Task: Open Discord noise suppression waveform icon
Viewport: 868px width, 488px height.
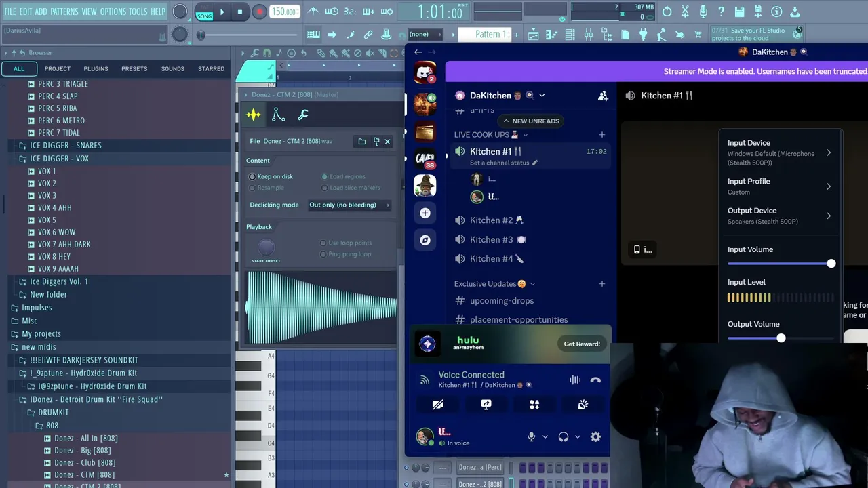Action: pyautogui.click(x=575, y=380)
